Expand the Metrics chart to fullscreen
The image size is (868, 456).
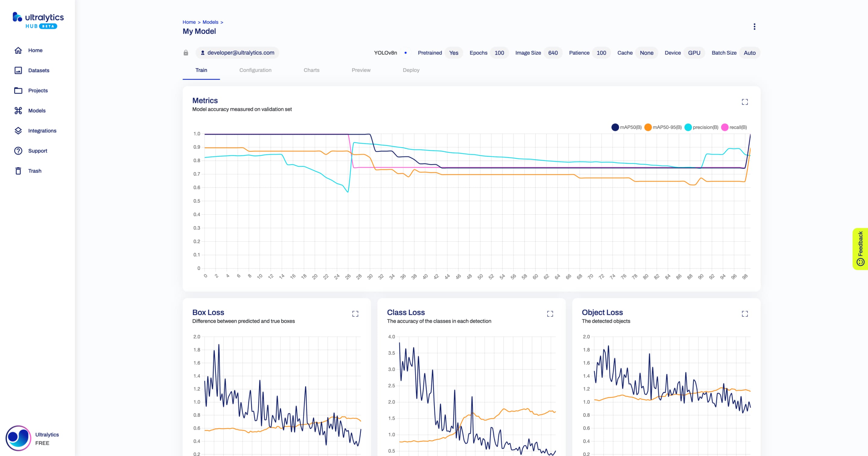click(x=745, y=102)
